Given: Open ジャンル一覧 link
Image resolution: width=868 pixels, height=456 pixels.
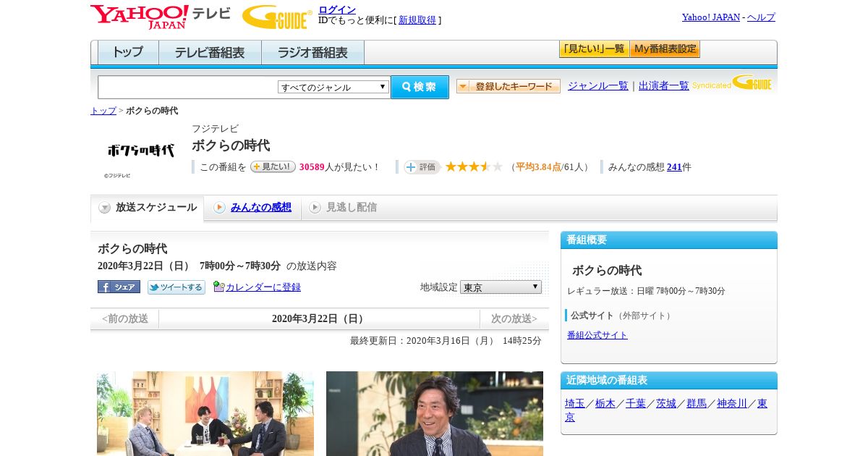Looking at the screenshot, I should coord(598,85).
